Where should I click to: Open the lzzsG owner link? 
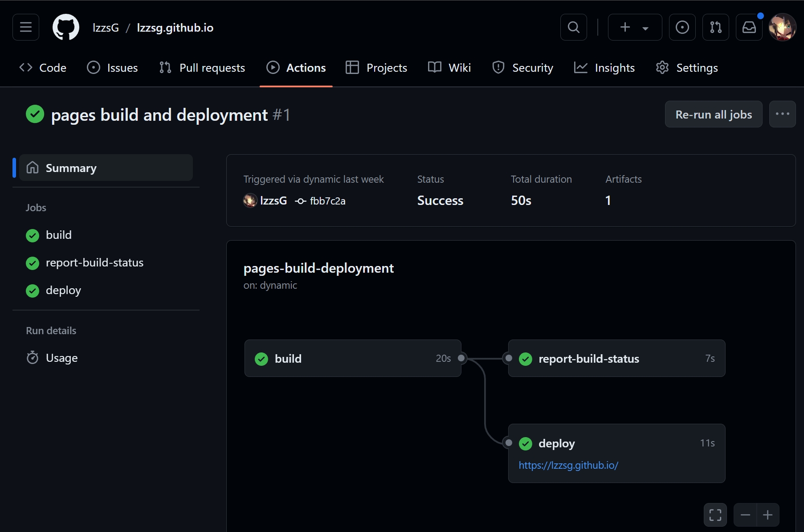(x=106, y=28)
